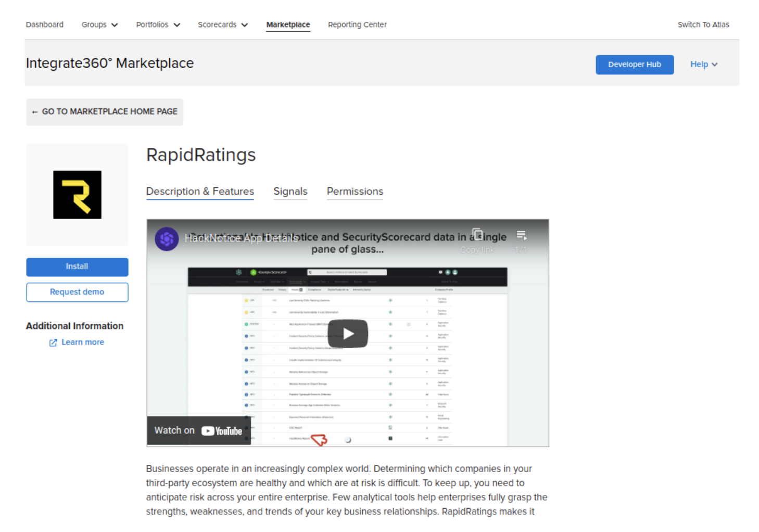Image resolution: width=759 pixels, height=532 pixels.
Task: Click the video channel avatar icon
Action: pyautogui.click(x=167, y=239)
